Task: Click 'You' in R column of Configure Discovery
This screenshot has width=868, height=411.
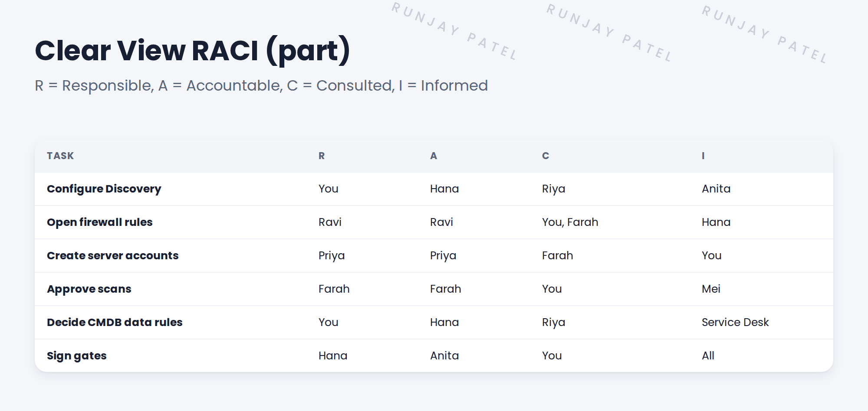Action: click(329, 189)
